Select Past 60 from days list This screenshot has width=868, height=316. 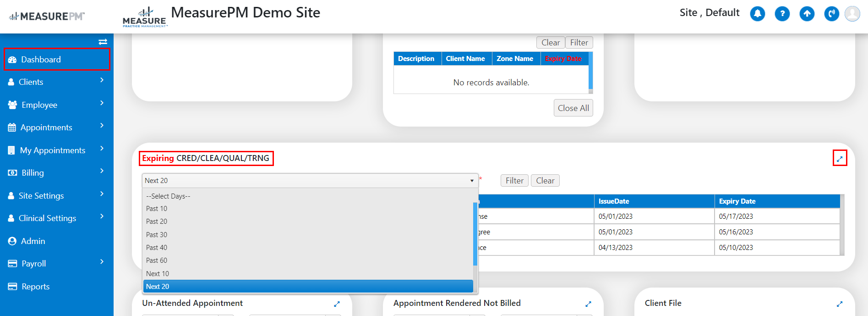[x=308, y=261]
